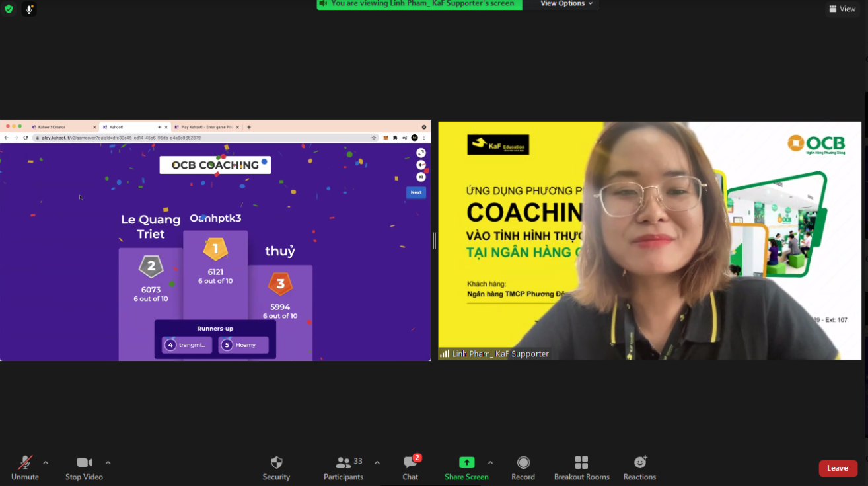The height and width of the screenshot is (486, 868).
Task: Click the silver second-place medal
Action: tap(151, 266)
